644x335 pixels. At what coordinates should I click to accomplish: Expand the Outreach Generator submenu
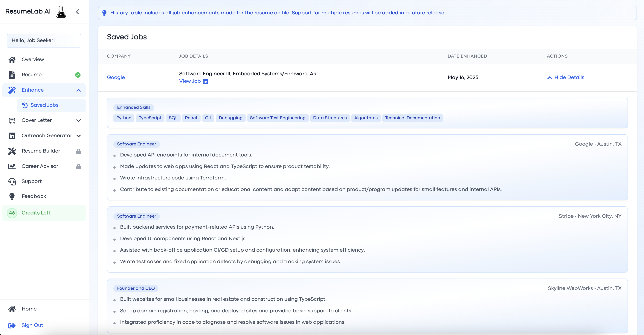tap(79, 136)
